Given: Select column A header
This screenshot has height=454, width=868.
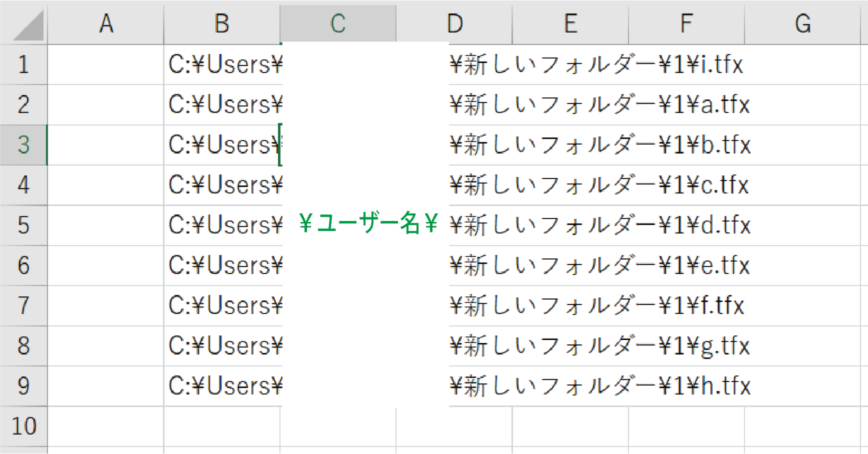Looking at the screenshot, I should coord(106,23).
